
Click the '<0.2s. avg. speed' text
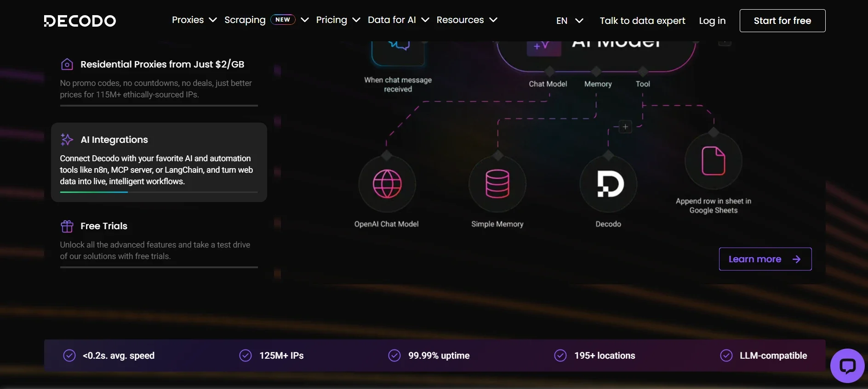pos(119,355)
